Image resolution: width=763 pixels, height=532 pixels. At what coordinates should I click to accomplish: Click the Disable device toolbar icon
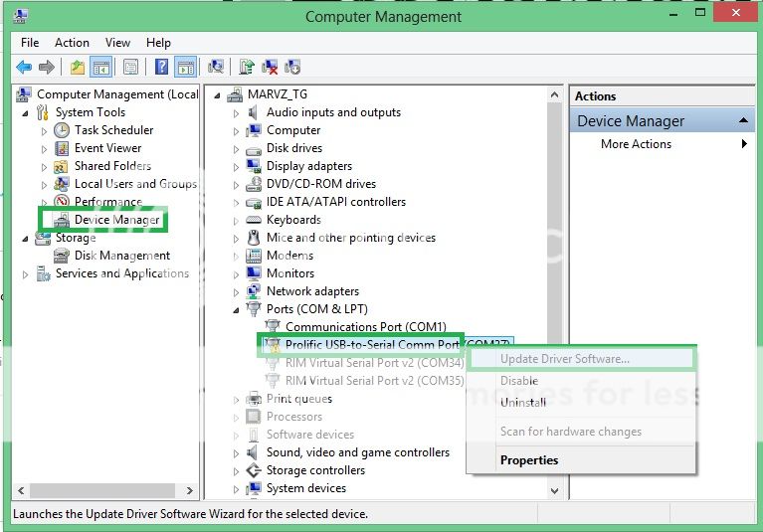point(292,67)
